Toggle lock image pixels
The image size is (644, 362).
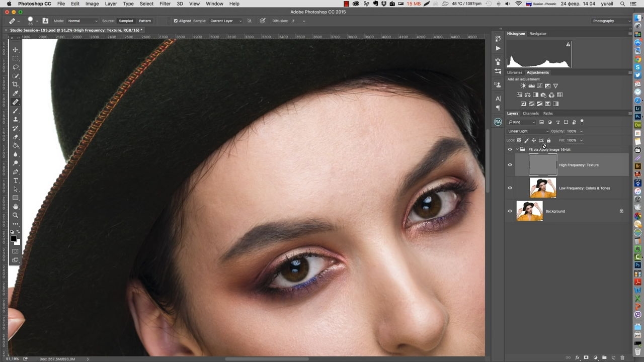tap(526, 140)
